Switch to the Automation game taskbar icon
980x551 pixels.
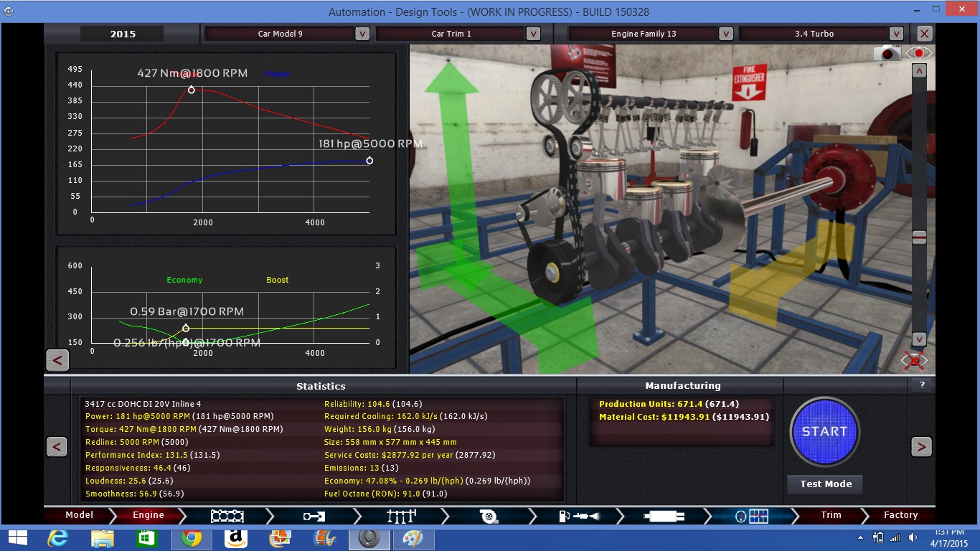[369, 538]
